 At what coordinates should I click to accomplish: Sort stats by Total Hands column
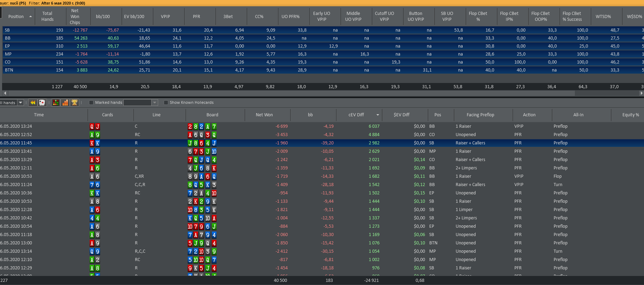tap(48, 16)
